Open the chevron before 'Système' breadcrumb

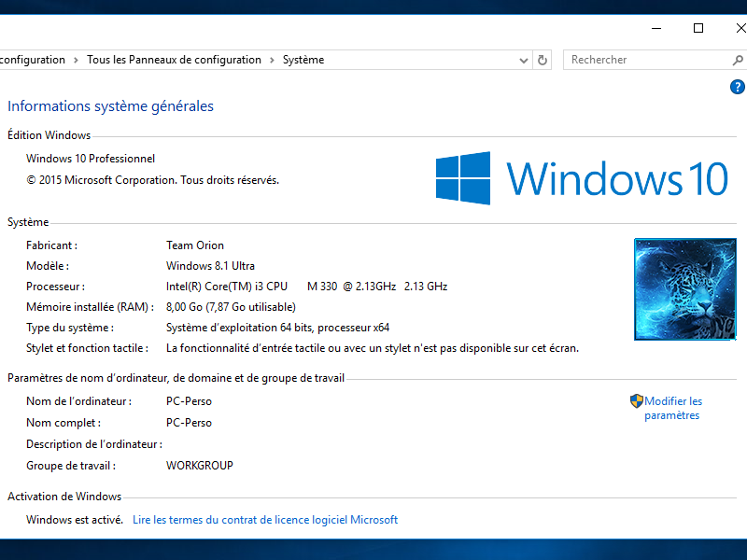pyautogui.click(x=272, y=60)
